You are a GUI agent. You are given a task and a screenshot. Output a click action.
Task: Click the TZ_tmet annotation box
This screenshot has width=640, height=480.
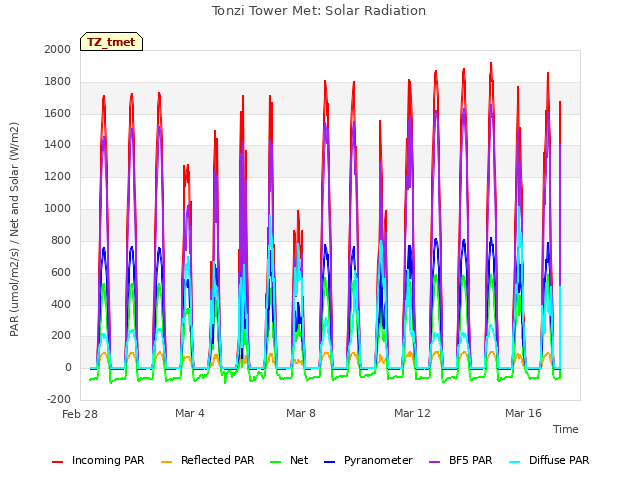click(x=111, y=42)
